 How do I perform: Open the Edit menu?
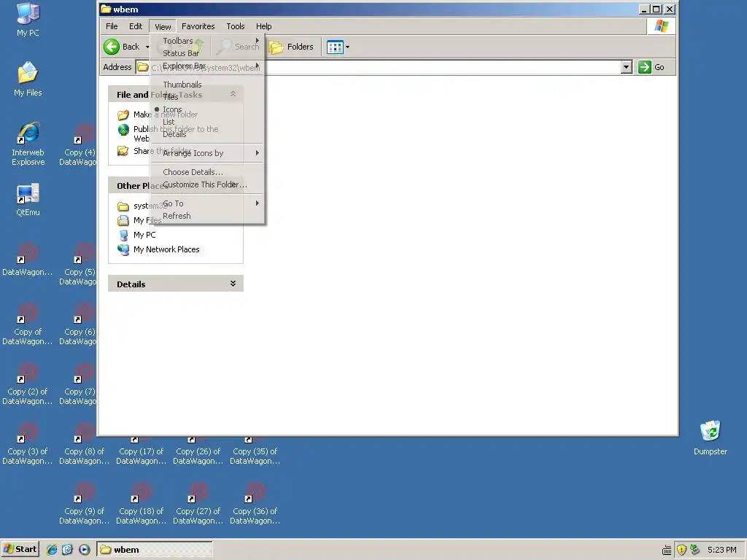[x=135, y=26]
